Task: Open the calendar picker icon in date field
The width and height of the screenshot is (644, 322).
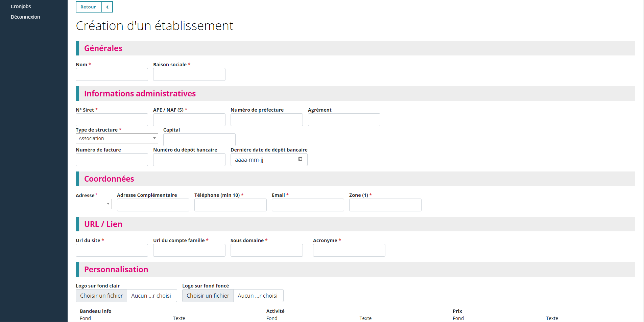Action: click(x=300, y=159)
